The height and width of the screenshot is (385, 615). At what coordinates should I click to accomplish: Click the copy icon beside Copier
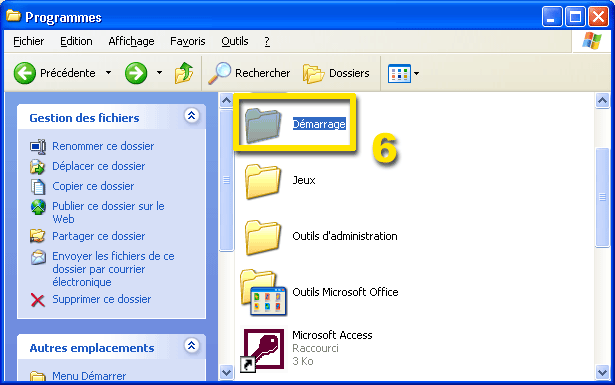pos(38,187)
